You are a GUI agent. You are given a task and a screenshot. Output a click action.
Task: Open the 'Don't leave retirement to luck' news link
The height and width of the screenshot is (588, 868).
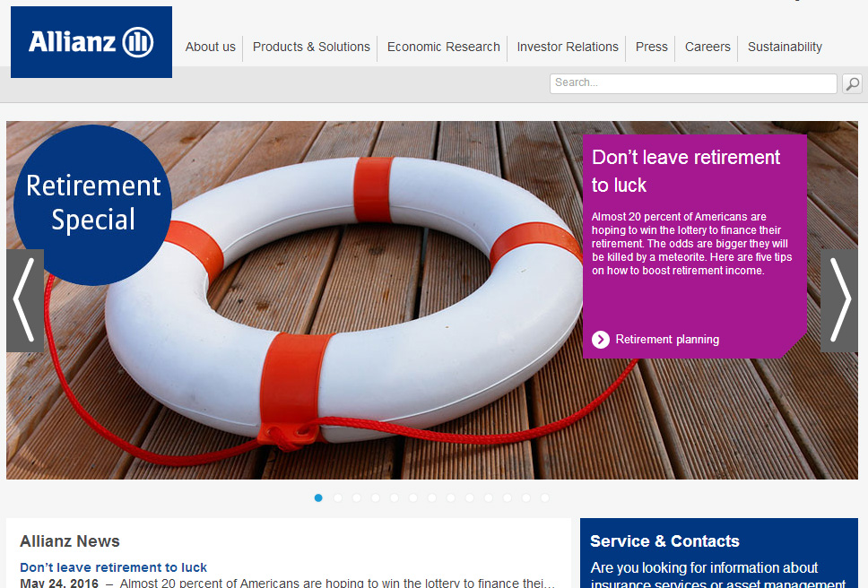click(x=114, y=567)
